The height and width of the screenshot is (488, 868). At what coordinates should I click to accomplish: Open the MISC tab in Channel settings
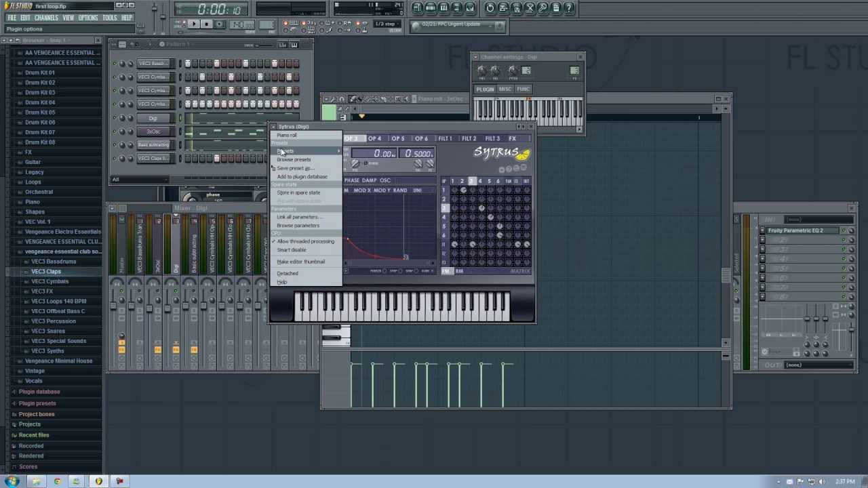click(505, 89)
